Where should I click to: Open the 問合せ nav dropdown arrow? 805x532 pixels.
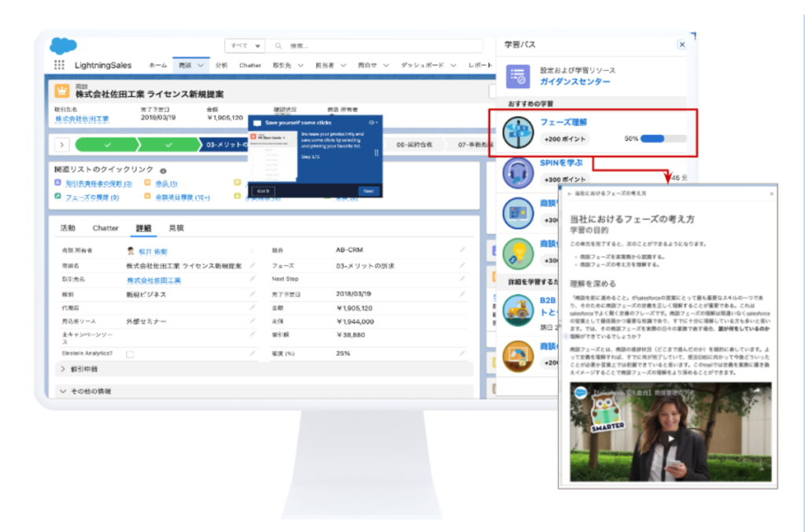tap(386, 65)
